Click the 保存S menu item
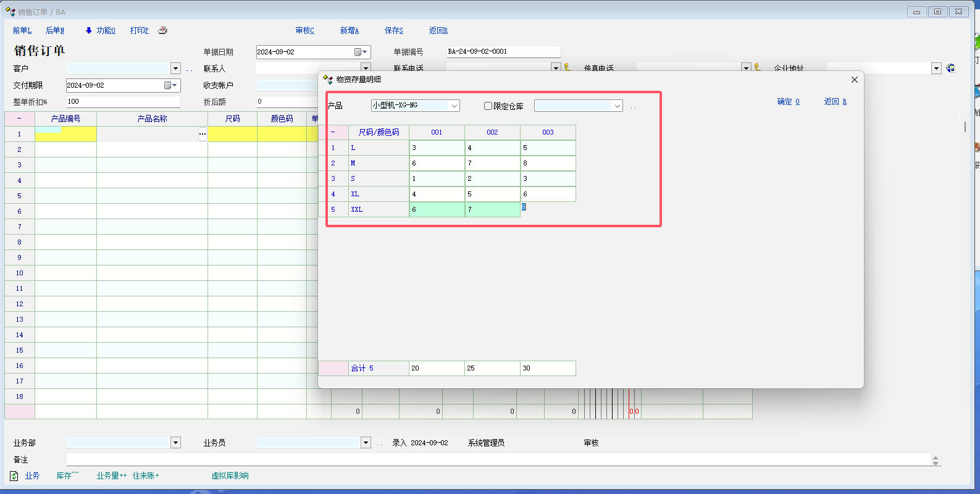 tap(393, 30)
